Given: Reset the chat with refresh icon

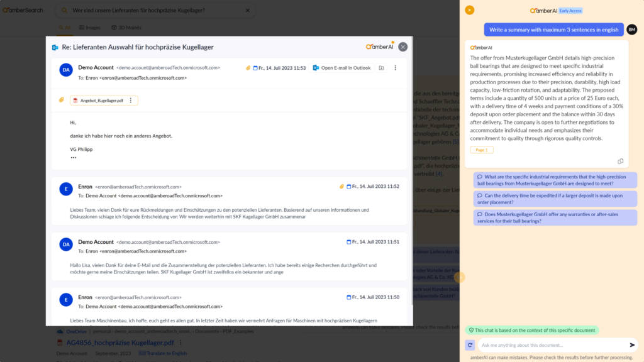Looking at the screenshot, I should (x=470, y=345).
